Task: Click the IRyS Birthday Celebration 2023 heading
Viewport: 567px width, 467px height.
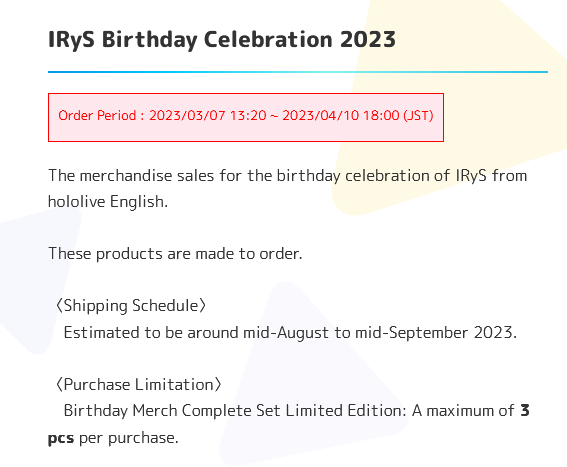Action: (x=222, y=39)
